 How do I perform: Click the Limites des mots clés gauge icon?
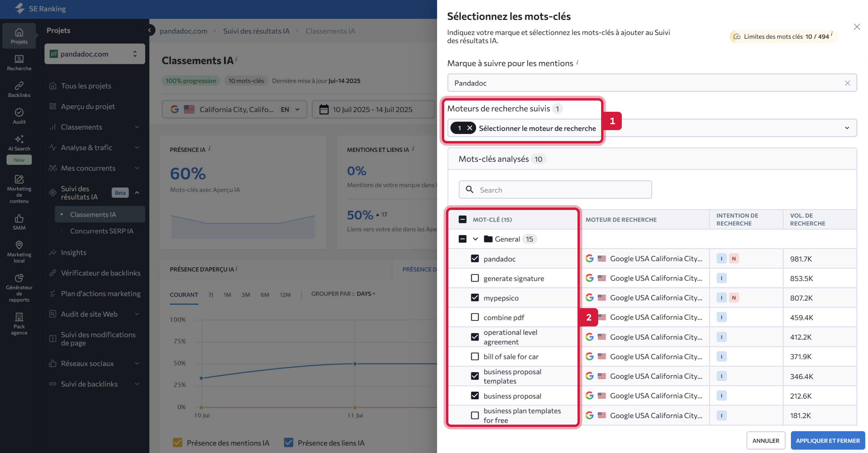(x=737, y=36)
